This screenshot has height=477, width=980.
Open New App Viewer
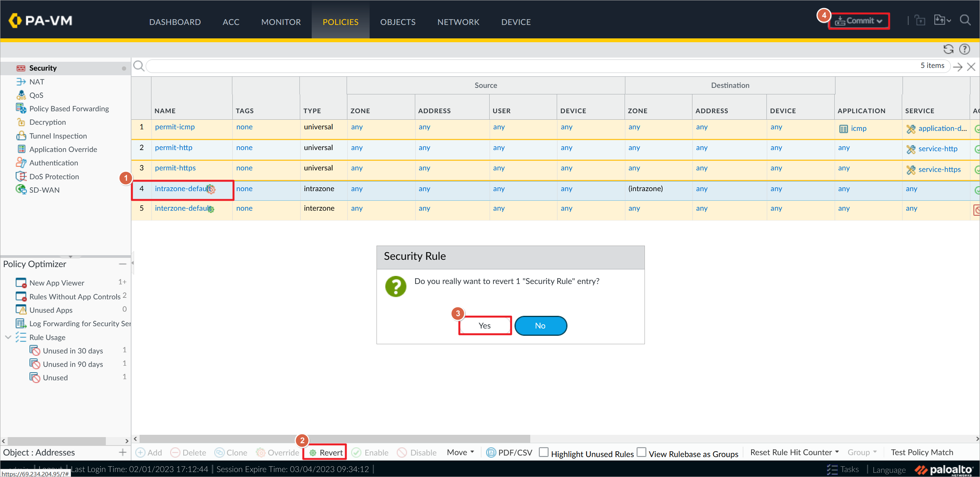[57, 283]
